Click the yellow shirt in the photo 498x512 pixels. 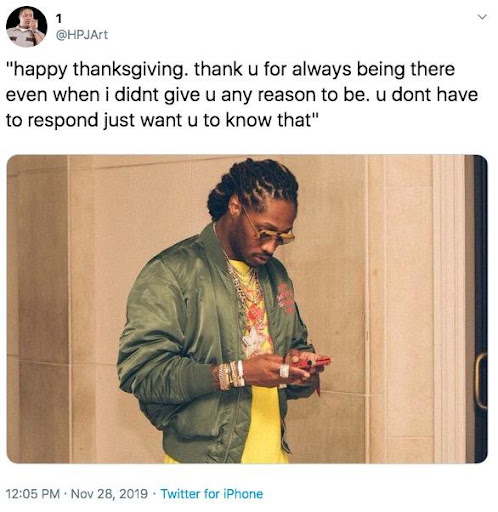click(x=263, y=425)
